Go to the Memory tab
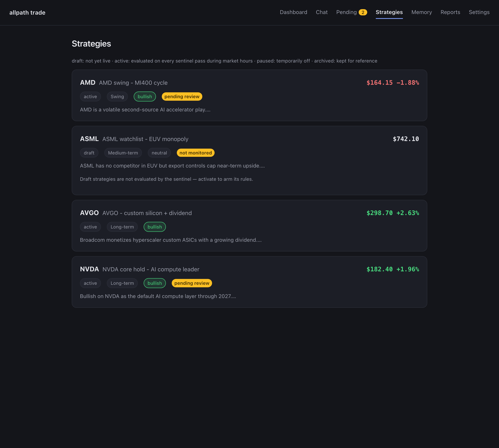 point(421,12)
